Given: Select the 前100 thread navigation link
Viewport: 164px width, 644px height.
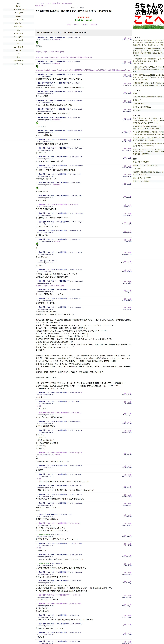Looking at the screenshot, I should click(x=76, y=24).
